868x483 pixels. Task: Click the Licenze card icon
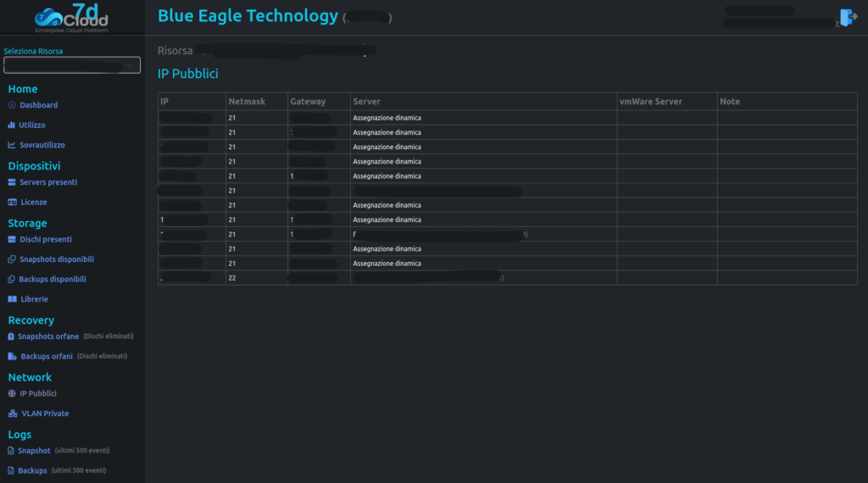(x=12, y=203)
